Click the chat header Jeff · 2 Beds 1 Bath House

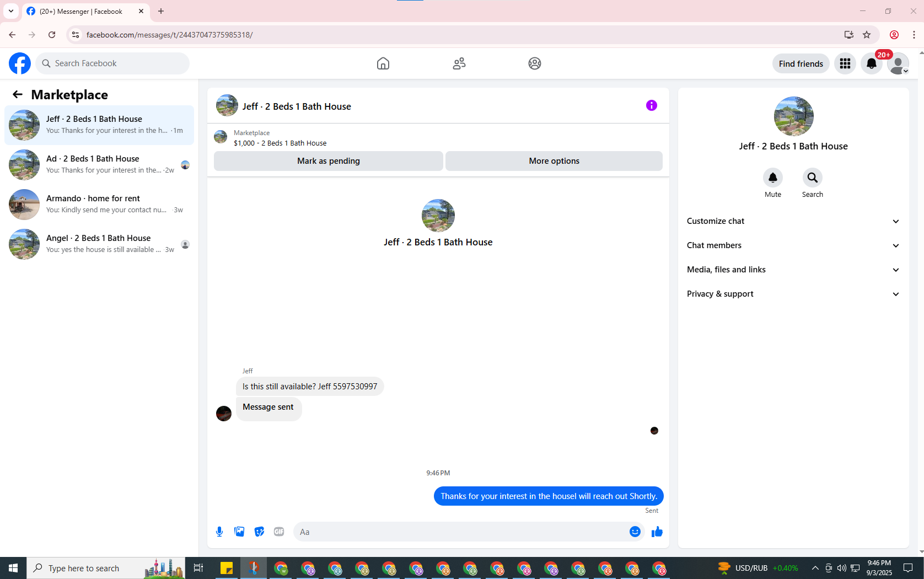(x=297, y=106)
